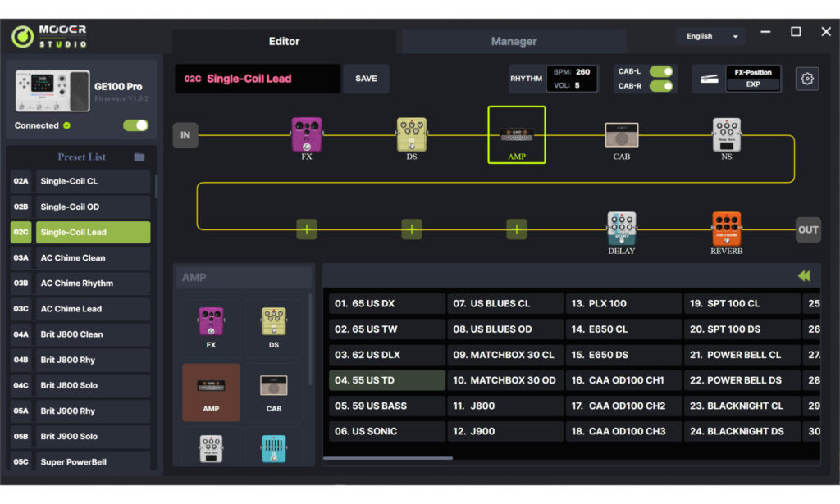Switch to the Manager tab
Screen dimensions: 840x504
tap(514, 41)
